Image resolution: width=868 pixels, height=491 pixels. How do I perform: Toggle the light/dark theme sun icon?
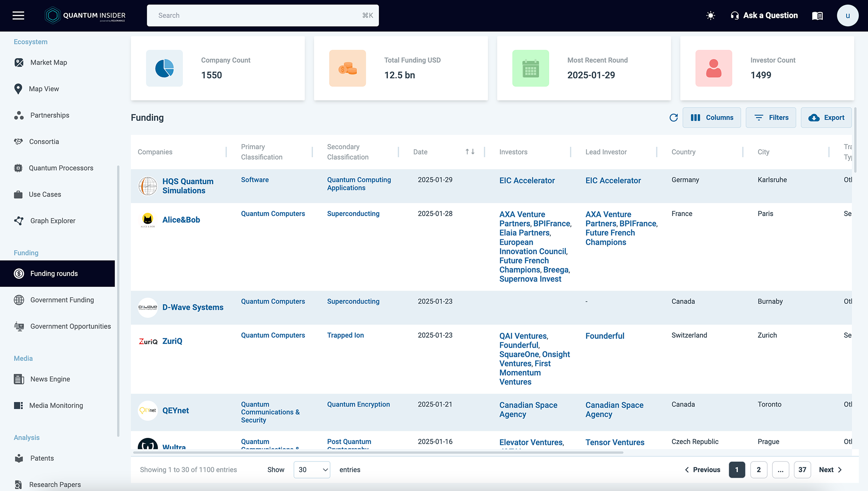[710, 16]
